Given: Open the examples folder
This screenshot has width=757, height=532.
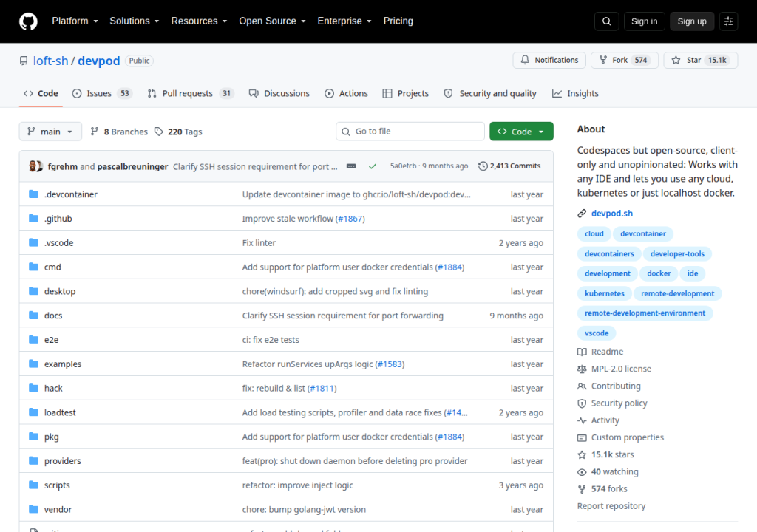Looking at the screenshot, I should point(63,364).
